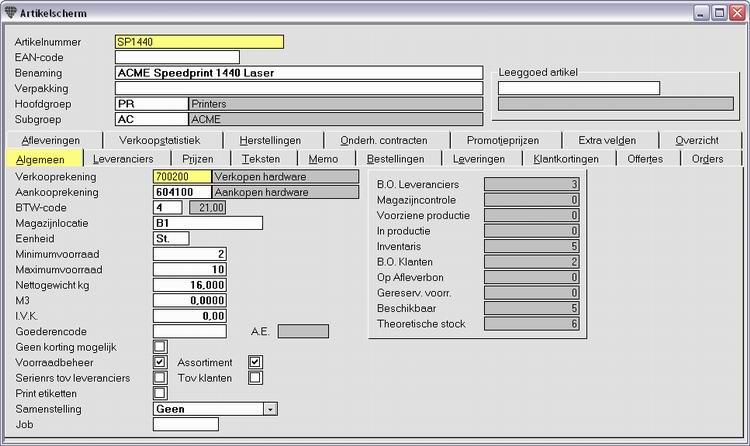750x446 pixels.
Task: Open the Samenstelling dropdown arrow
Action: pyautogui.click(x=270, y=409)
